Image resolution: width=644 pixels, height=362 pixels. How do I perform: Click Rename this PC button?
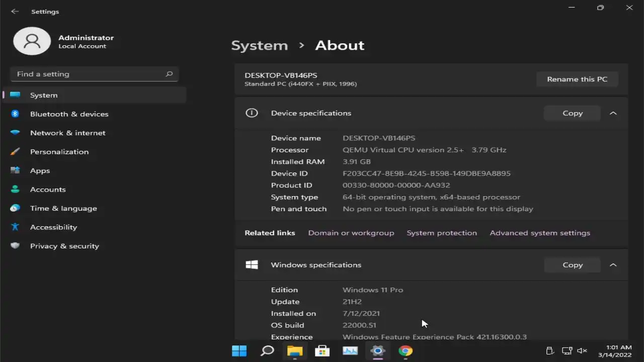[577, 79]
